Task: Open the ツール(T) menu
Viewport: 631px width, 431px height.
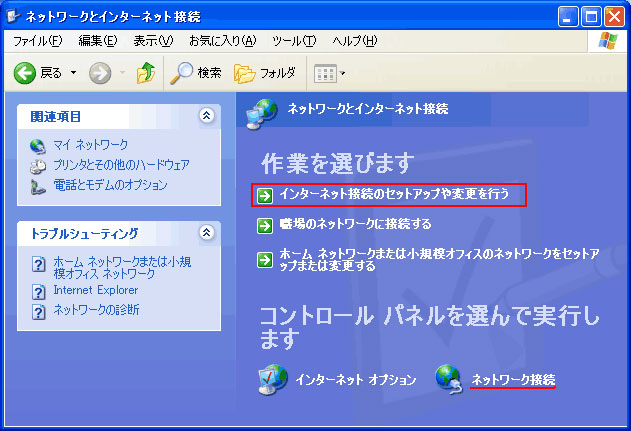Action: point(294,41)
